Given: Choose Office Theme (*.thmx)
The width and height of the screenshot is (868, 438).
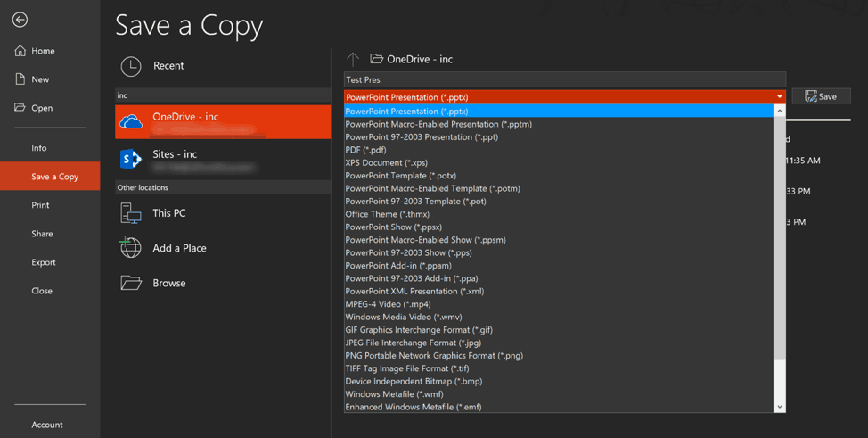Looking at the screenshot, I should click(559, 214).
